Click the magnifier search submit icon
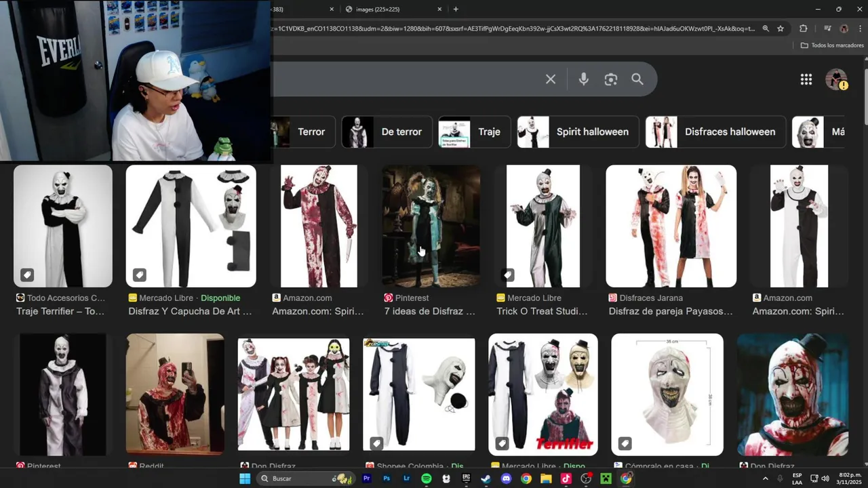Viewport: 868px width, 488px height. 637,79
